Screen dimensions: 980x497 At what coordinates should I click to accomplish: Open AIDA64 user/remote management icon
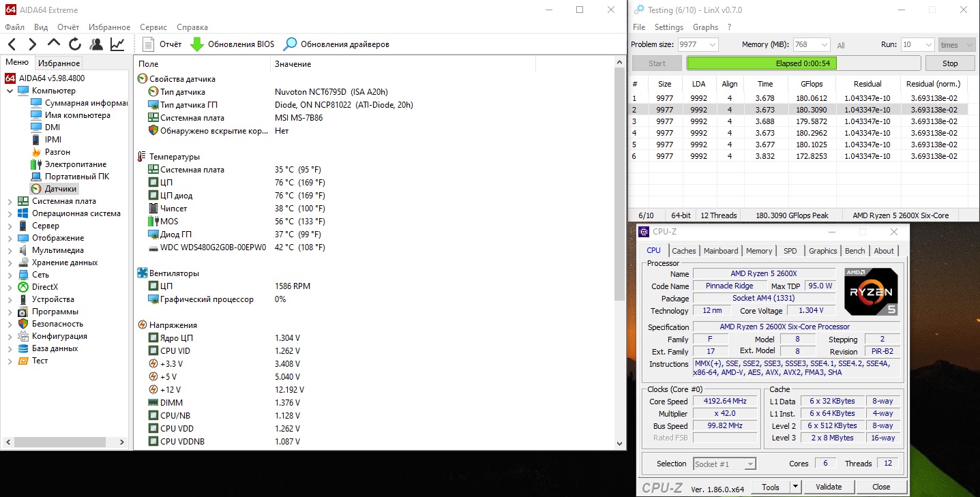pyautogui.click(x=96, y=44)
